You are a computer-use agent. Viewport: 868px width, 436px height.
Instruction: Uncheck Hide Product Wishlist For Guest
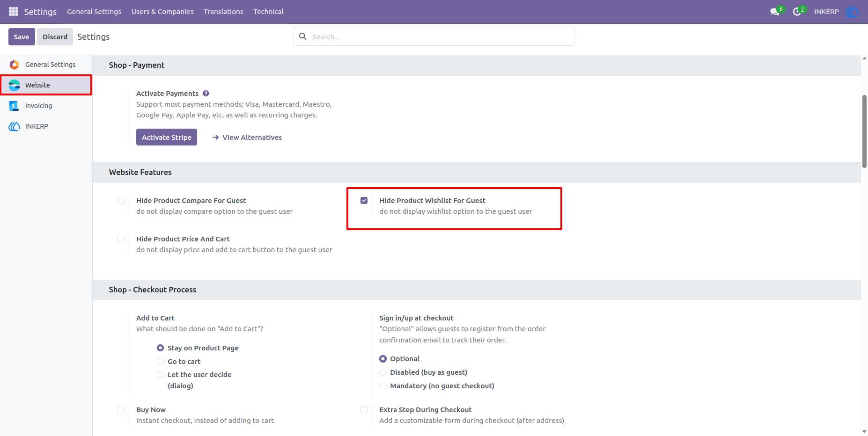(x=364, y=201)
